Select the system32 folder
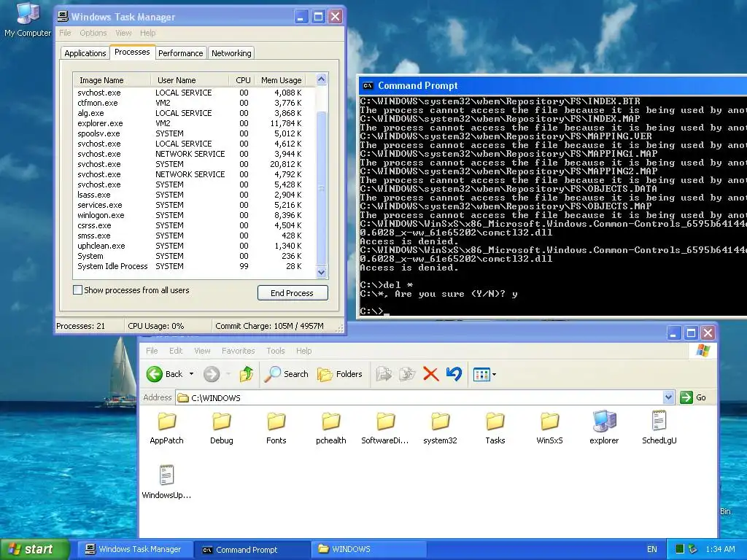The image size is (747, 560). [440, 428]
